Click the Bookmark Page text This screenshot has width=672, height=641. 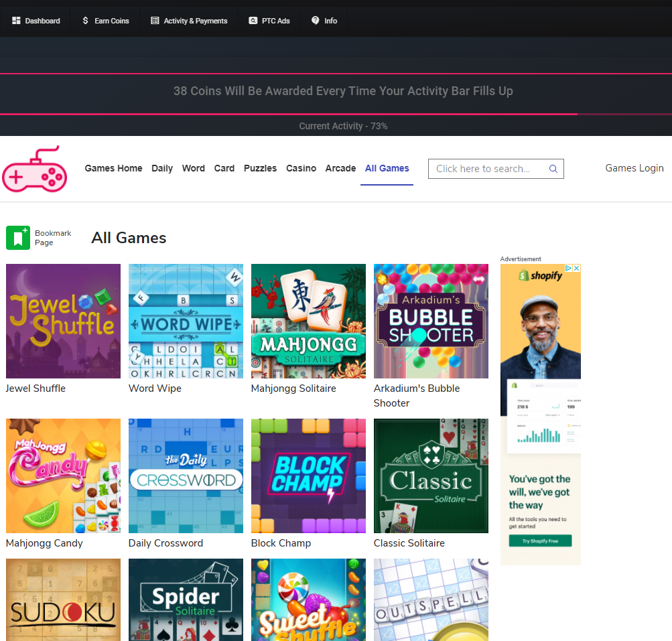pyautogui.click(x=53, y=238)
